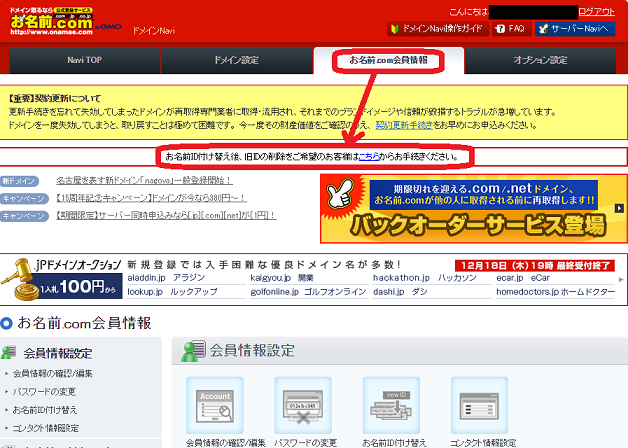Click the ログアウト link
The image size is (628, 448).
(596, 12)
